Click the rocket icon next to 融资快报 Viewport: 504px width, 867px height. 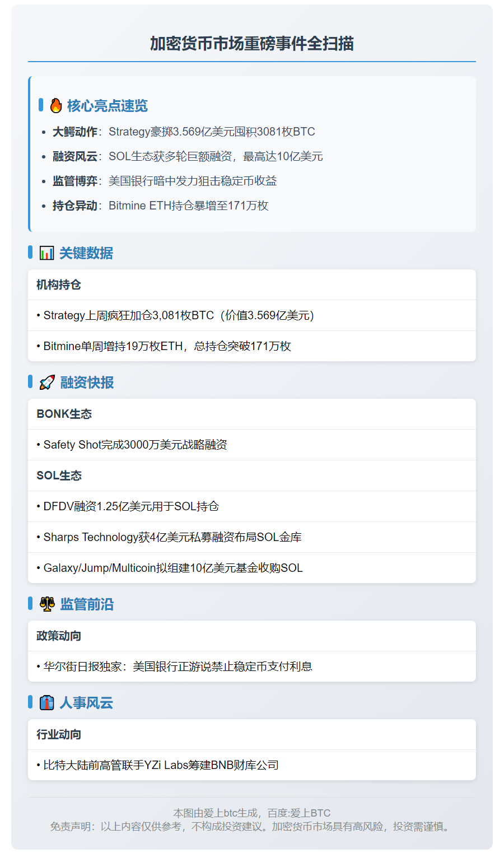tap(46, 383)
